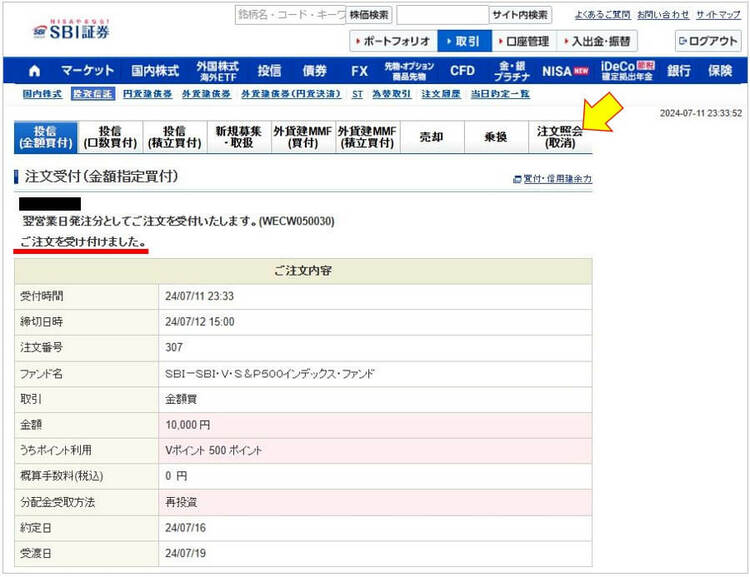The height and width of the screenshot is (577, 750).
Task: Select 売却 tab
Action: (431, 137)
